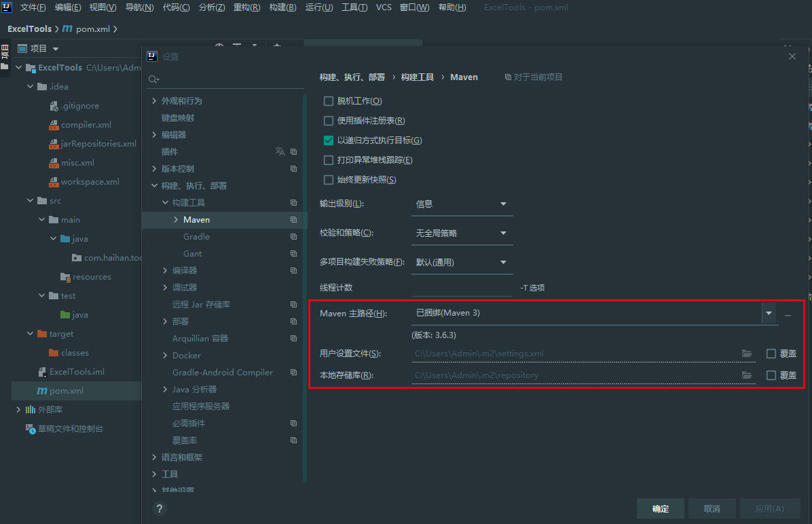Click resources folder icon
This screenshot has width=812, height=524.
click(65, 277)
